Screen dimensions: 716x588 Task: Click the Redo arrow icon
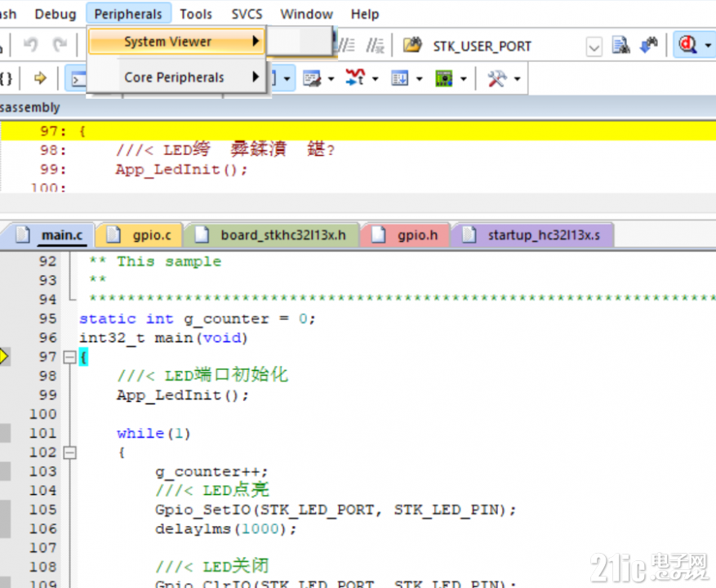[x=60, y=45]
